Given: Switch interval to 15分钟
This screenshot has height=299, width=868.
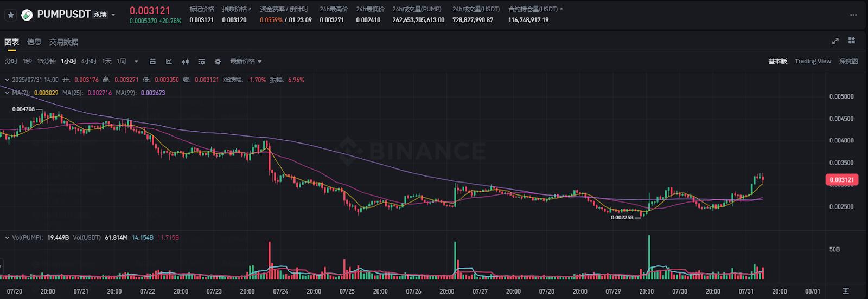Looking at the screenshot, I should point(46,61).
